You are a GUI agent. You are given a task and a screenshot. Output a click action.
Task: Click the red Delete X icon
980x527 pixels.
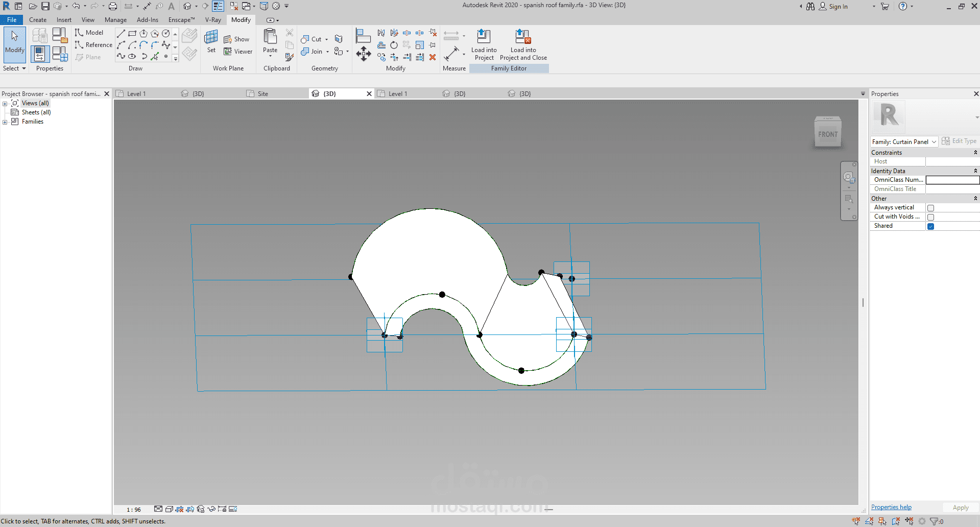click(433, 57)
